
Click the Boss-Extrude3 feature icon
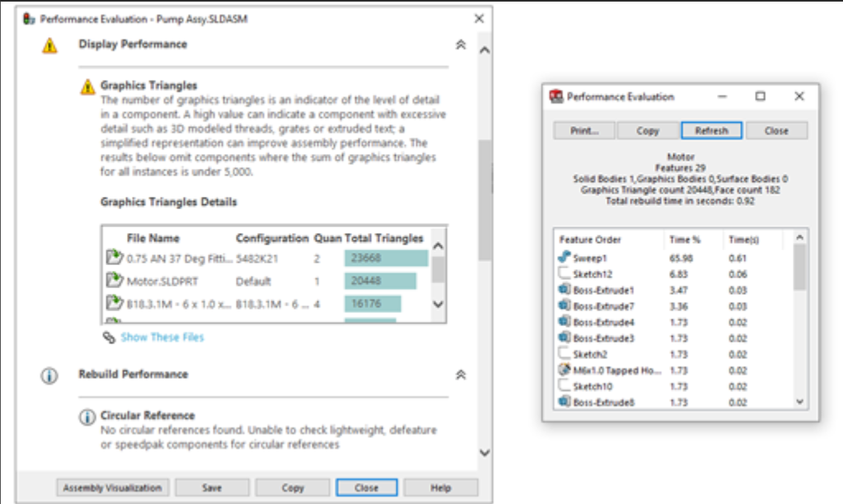(564, 338)
